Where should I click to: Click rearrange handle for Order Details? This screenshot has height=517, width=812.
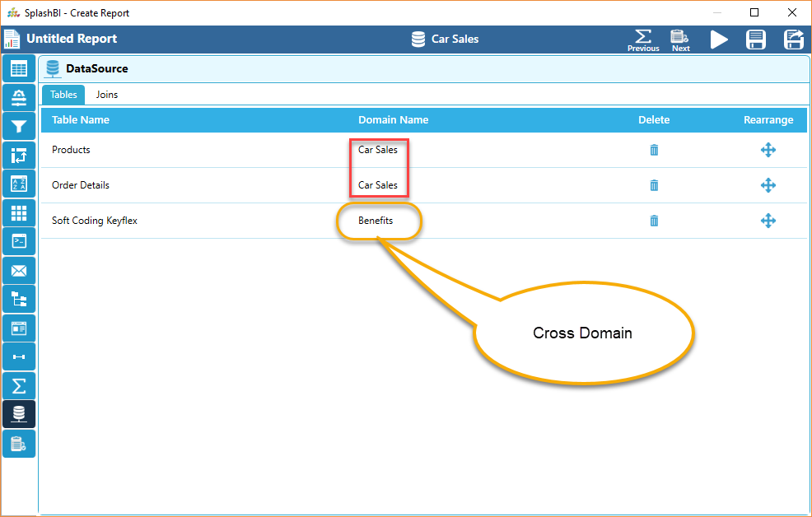(x=768, y=185)
